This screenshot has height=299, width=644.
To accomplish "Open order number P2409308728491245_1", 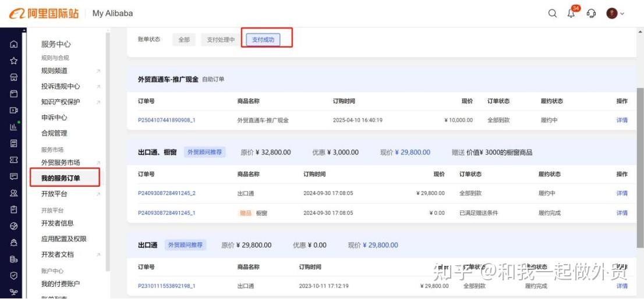I will [167, 213].
